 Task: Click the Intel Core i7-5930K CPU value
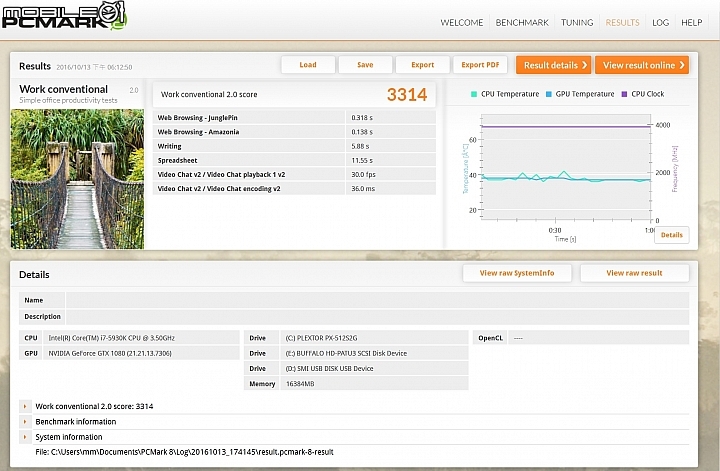pyautogui.click(x=112, y=338)
